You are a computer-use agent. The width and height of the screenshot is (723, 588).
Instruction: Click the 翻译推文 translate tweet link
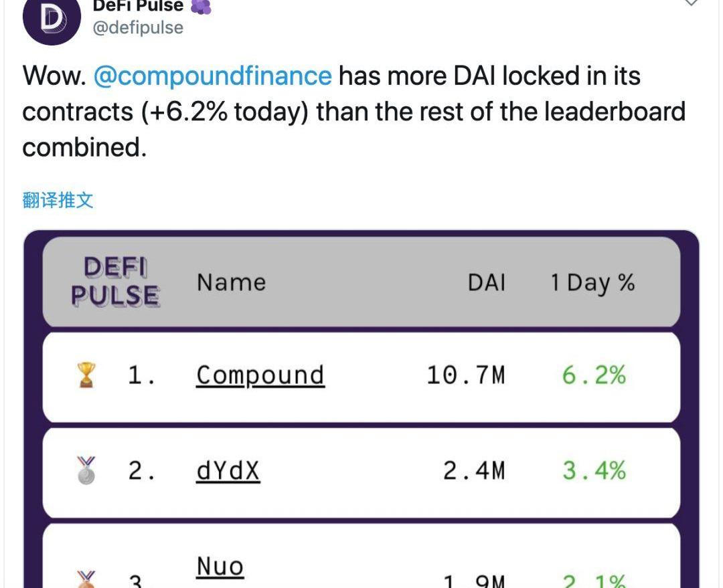click(x=58, y=199)
